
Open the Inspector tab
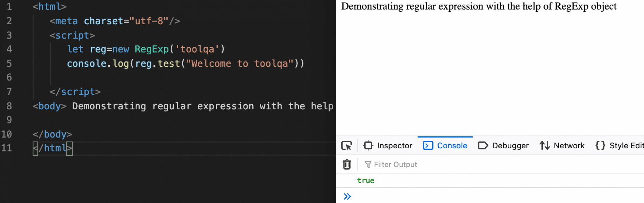[x=387, y=145]
